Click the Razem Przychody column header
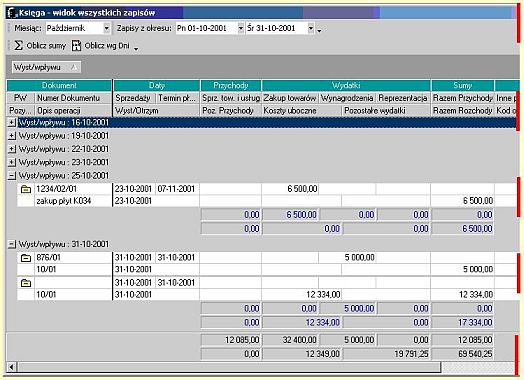The width and height of the screenshot is (524, 380). (463, 98)
